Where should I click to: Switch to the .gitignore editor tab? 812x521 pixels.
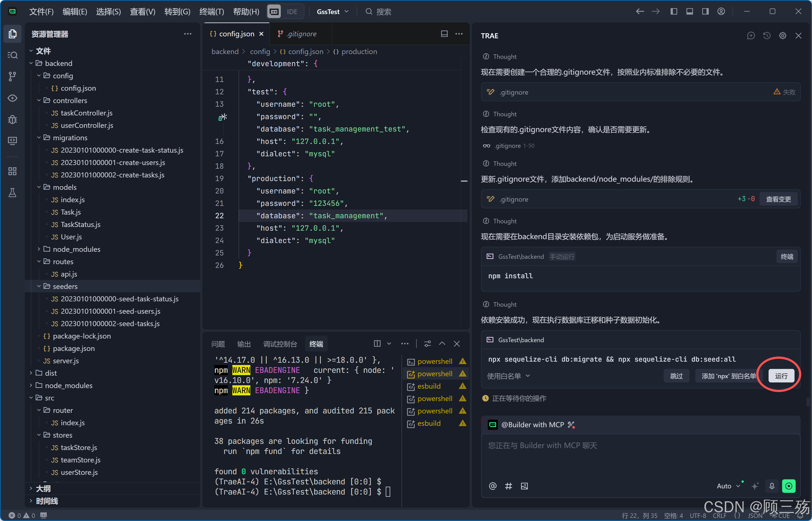click(301, 34)
